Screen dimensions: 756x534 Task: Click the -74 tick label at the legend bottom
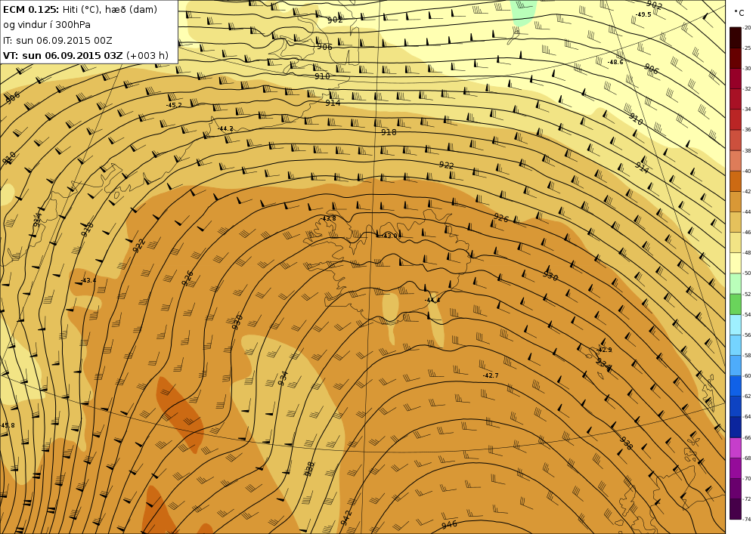(x=748, y=520)
